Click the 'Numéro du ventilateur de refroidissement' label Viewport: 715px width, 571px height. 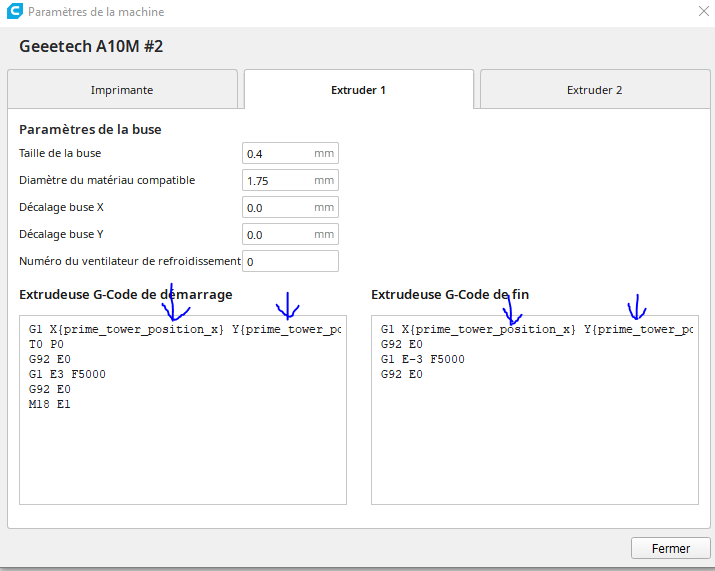tap(130, 261)
